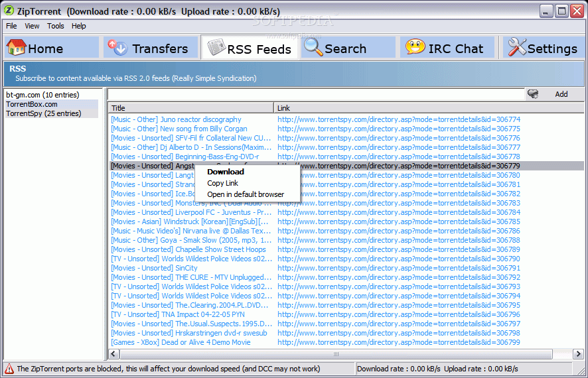The height and width of the screenshot is (378, 588).
Task: Click the Search magnifying glass icon
Action: click(313, 48)
